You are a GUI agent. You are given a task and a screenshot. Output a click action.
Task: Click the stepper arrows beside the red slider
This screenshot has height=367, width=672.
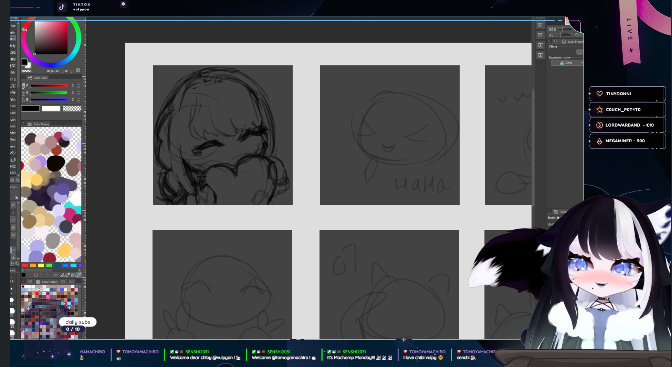(78, 86)
